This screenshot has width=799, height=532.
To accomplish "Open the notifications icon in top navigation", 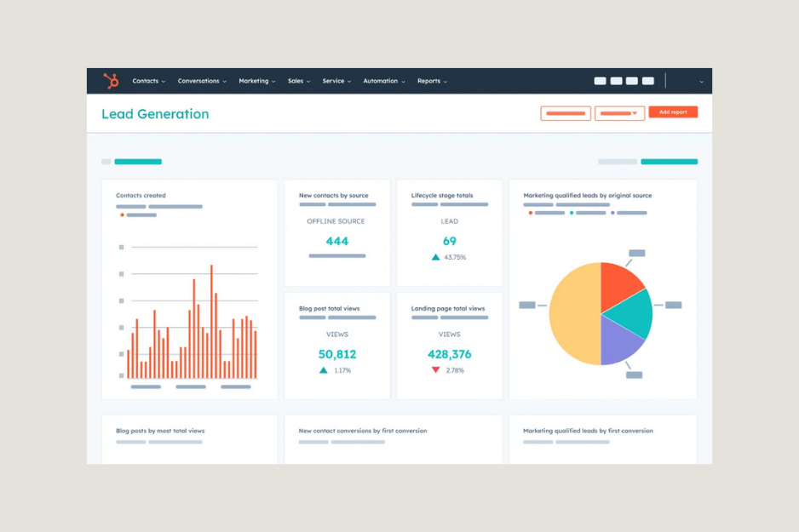I will pos(631,81).
